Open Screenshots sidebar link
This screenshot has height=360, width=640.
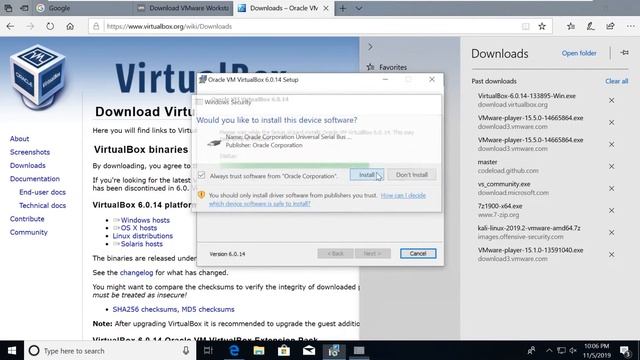[30, 152]
